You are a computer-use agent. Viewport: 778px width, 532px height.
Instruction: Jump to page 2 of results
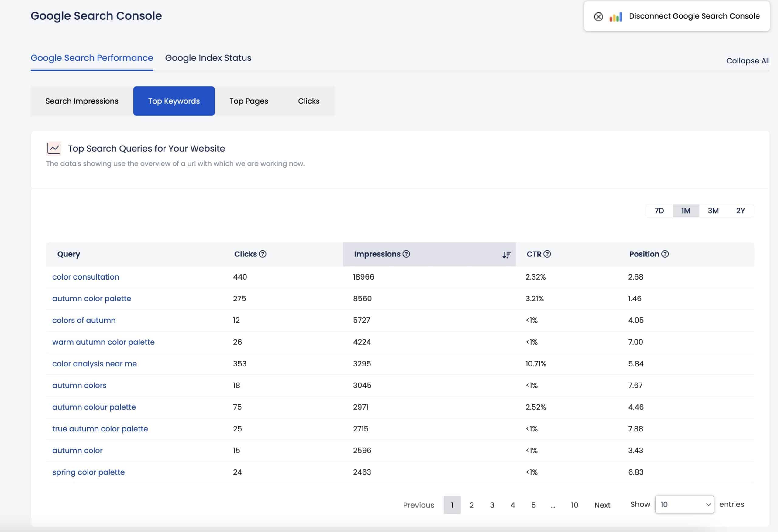pos(471,505)
